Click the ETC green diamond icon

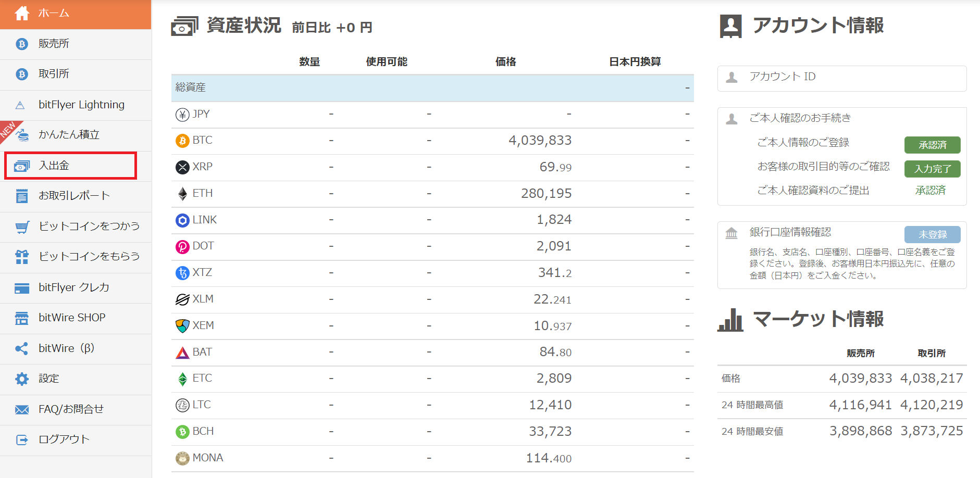click(182, 379)
